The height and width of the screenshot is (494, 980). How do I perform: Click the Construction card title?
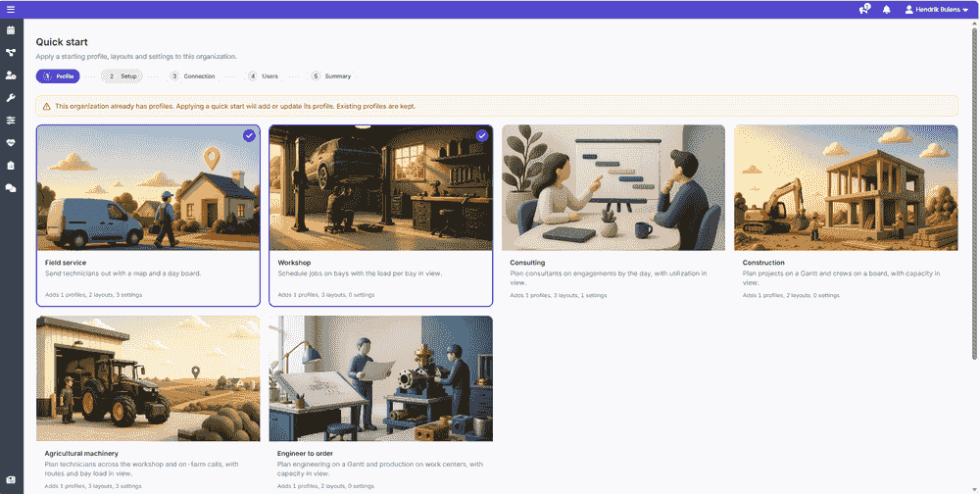(x=763, y=263)
